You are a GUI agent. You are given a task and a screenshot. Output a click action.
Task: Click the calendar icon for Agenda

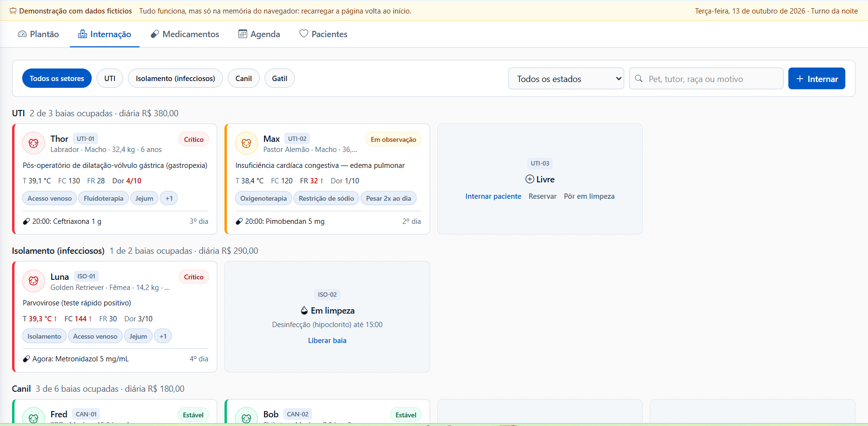(243, 34)
